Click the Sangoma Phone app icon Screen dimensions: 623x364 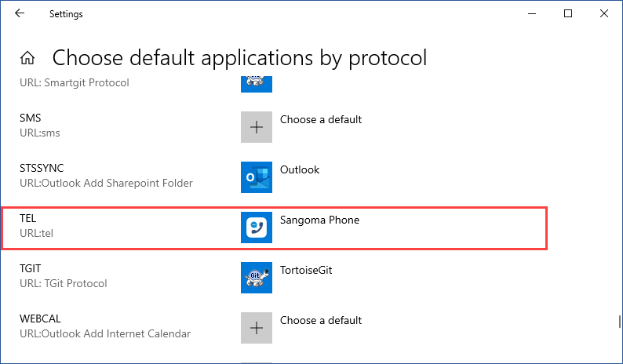click(256, 227)
